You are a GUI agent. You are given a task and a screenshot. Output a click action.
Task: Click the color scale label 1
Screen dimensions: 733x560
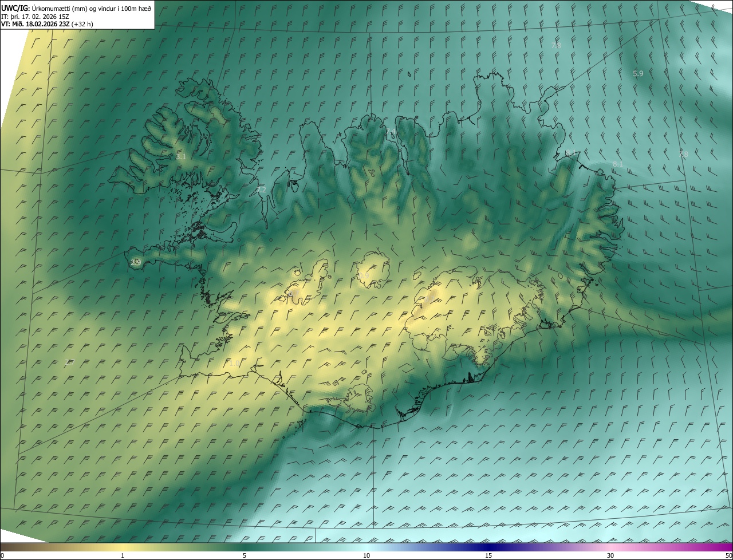pos(123,555)
